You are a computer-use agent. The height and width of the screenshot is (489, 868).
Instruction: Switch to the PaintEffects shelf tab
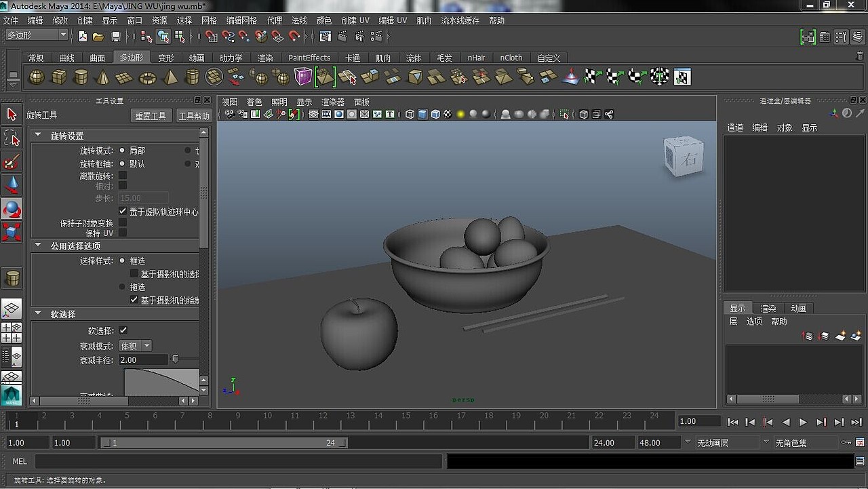pos(309,58)
